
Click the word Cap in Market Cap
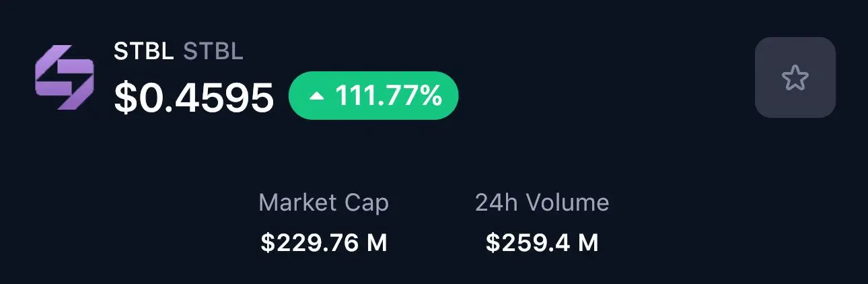[x=367, y=203]
